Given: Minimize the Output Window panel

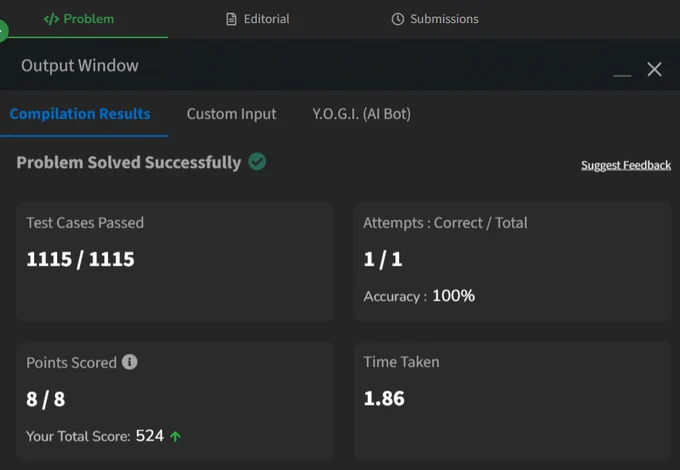Looking at the screenshot, I should pyautogui.click(x=622, y=75).
